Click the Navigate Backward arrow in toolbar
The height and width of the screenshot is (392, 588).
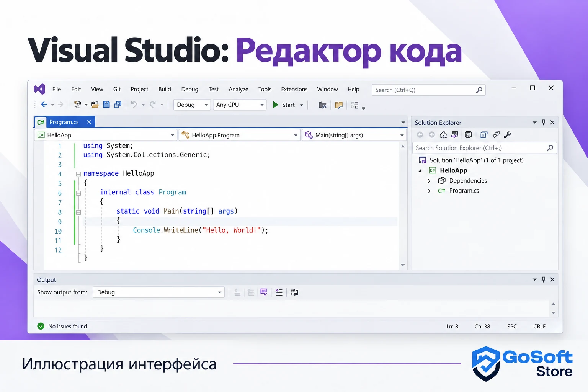44,105
